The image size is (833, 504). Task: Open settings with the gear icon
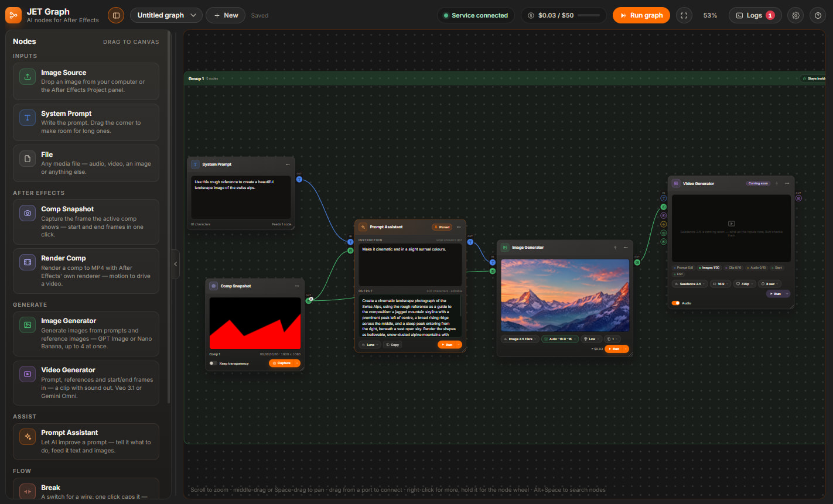point(796,15)
